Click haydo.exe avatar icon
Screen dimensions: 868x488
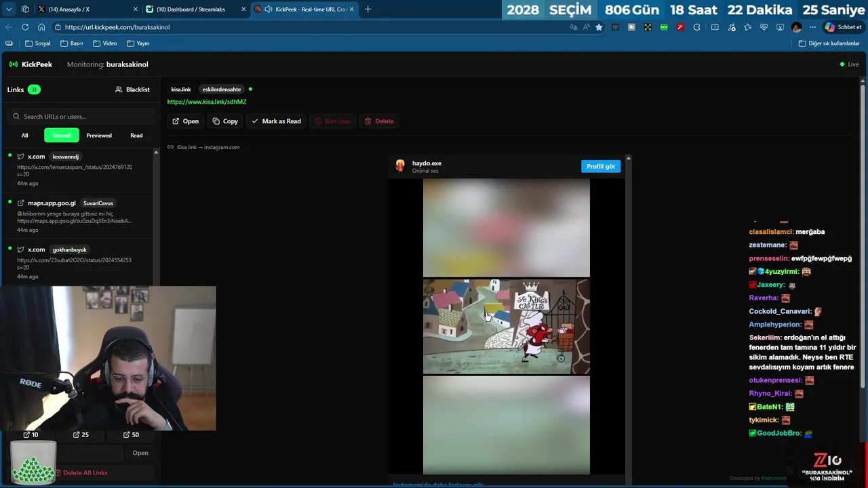point(400,166)
